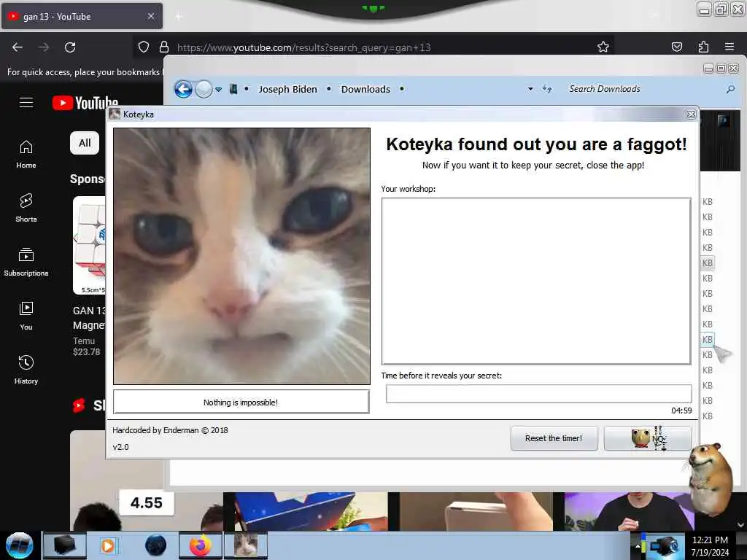This screenshot has width=747, height=560.
Task: Click the search magnifier in the Downloads window
Action: (x=730, y=89)
